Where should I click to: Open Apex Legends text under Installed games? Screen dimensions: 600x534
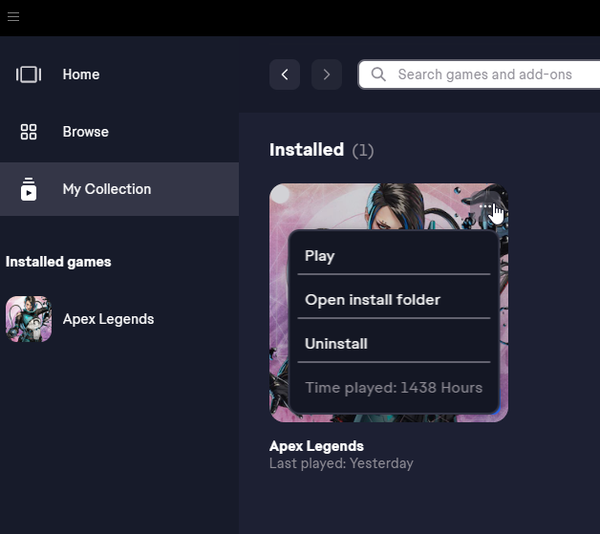pos(108,319)
